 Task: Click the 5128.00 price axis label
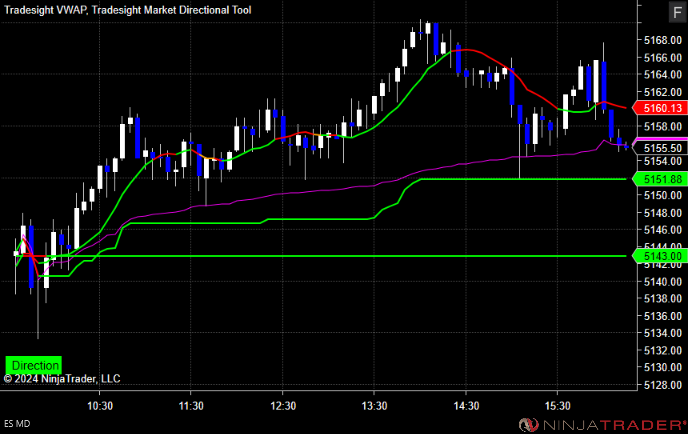point(663,385)
